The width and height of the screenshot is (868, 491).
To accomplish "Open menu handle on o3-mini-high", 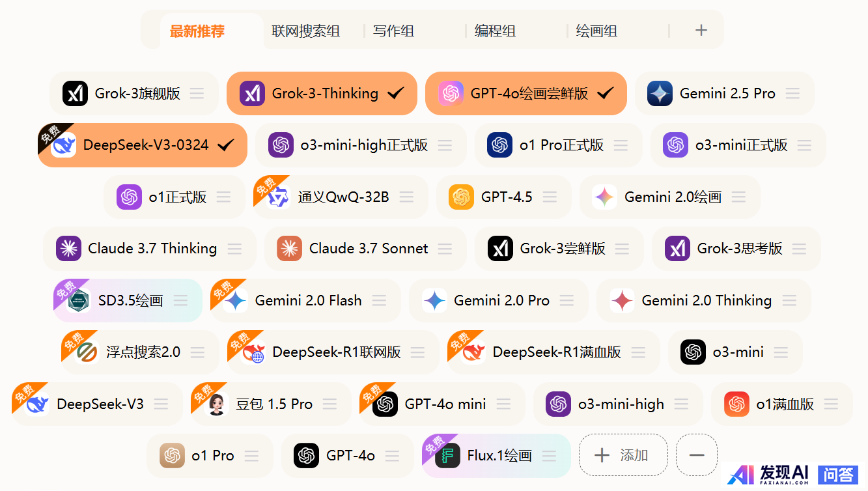I will click(681, 404).
